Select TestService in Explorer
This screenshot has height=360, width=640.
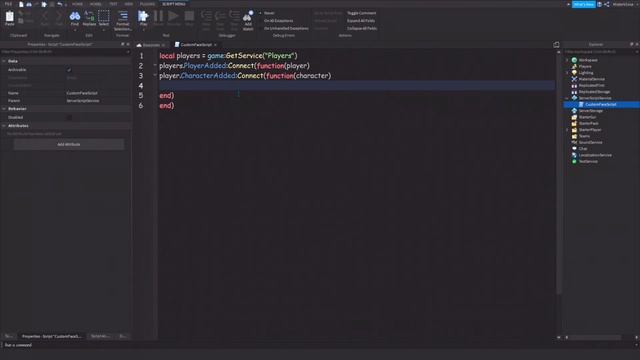tap(588, 162)
